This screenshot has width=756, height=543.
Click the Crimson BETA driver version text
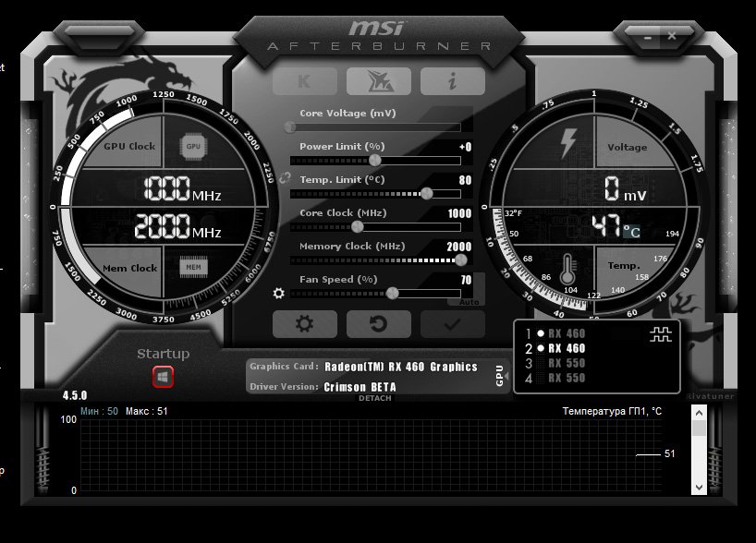pyautogui.click(x=360, y=387)
